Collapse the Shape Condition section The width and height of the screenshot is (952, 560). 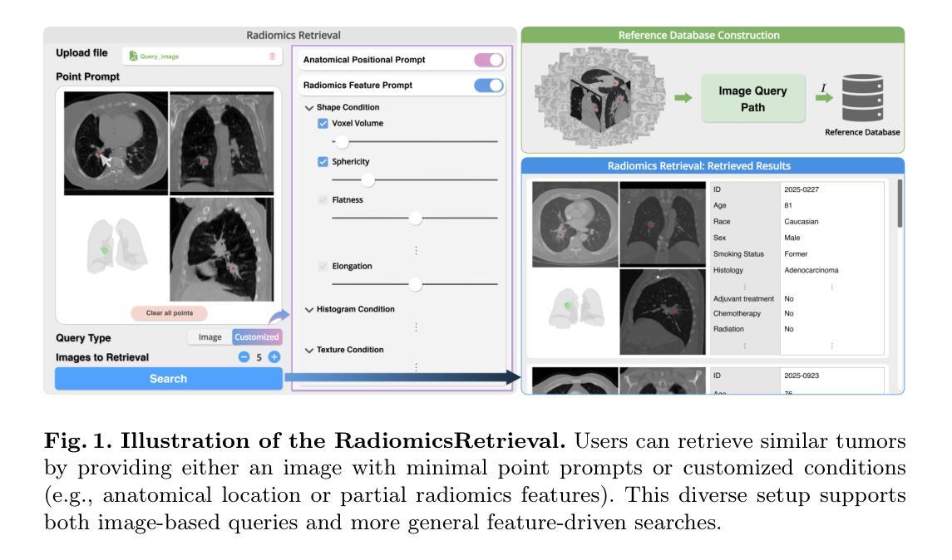click(x=309, y=107)
